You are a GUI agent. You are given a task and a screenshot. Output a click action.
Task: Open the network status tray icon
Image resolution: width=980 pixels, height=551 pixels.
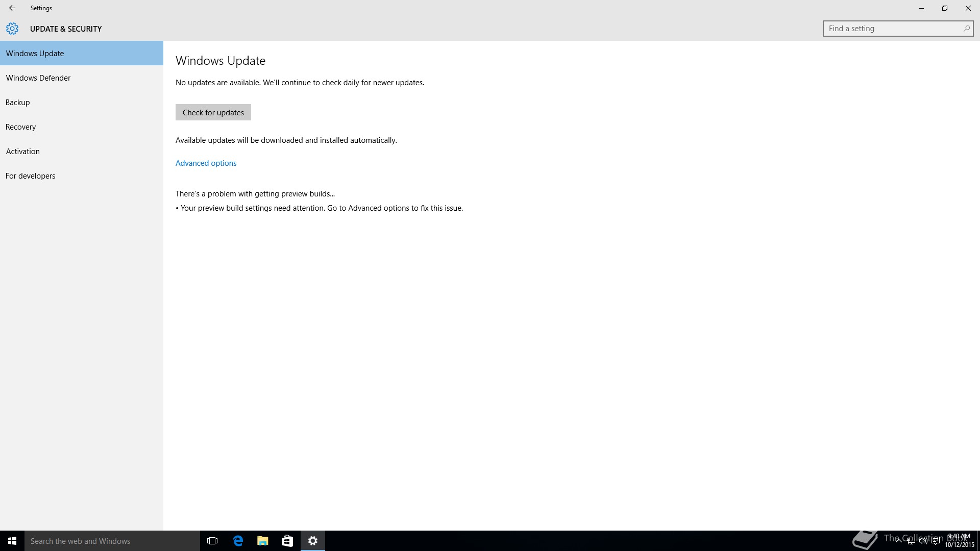point(911,541)
